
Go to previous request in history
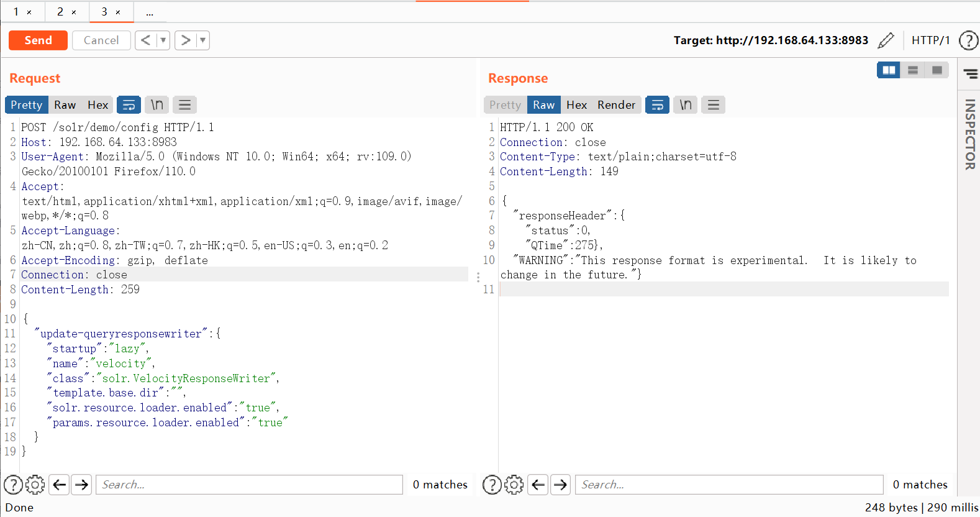point(146,40)
